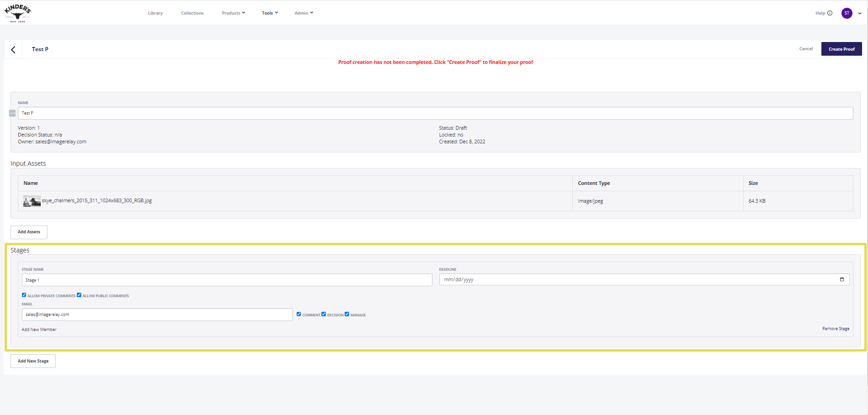Uncheck the Decision permission checkbox

[x=324, y=314]
